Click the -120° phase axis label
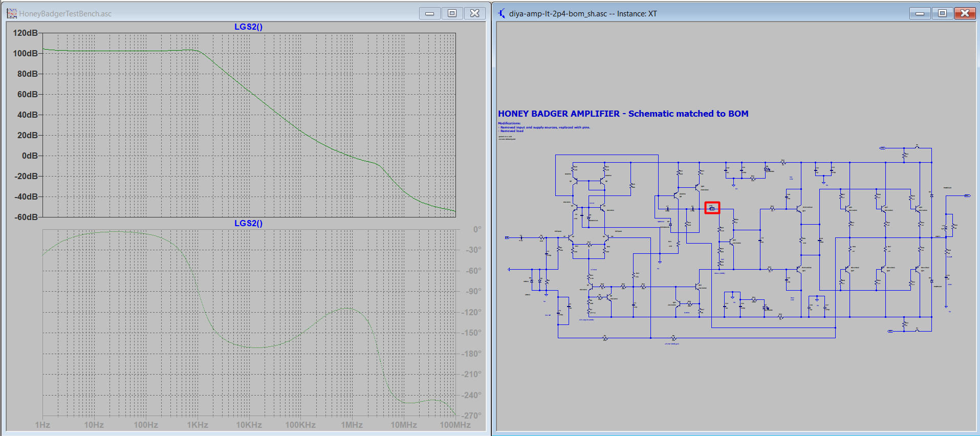The width and height of the screenshot is (980, 436). point(471,312)
